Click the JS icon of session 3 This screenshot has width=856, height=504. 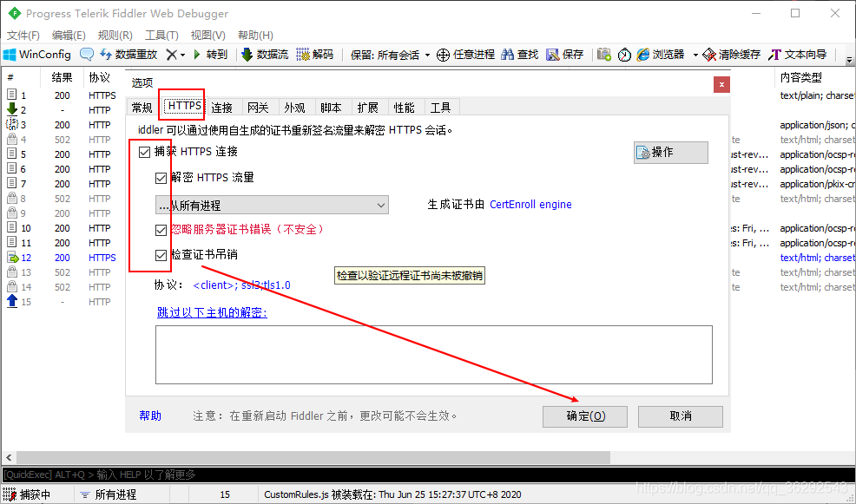pyautogui.click(x=11, y=124)
